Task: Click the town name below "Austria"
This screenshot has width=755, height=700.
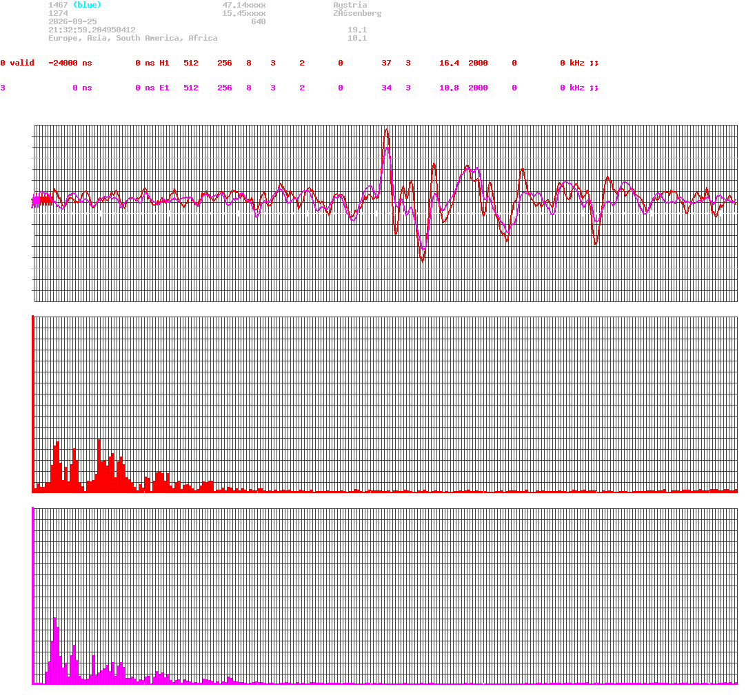Action: coord(357,13)
